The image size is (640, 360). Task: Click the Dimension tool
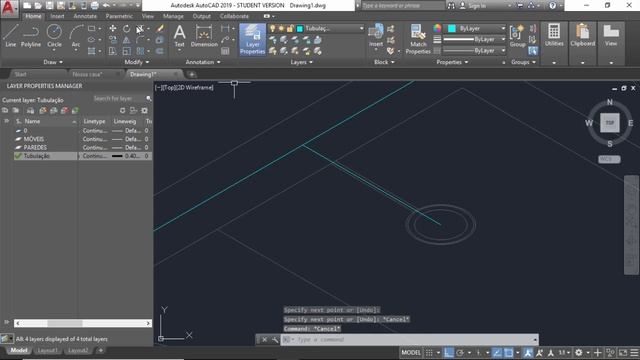tap(204, 36)
